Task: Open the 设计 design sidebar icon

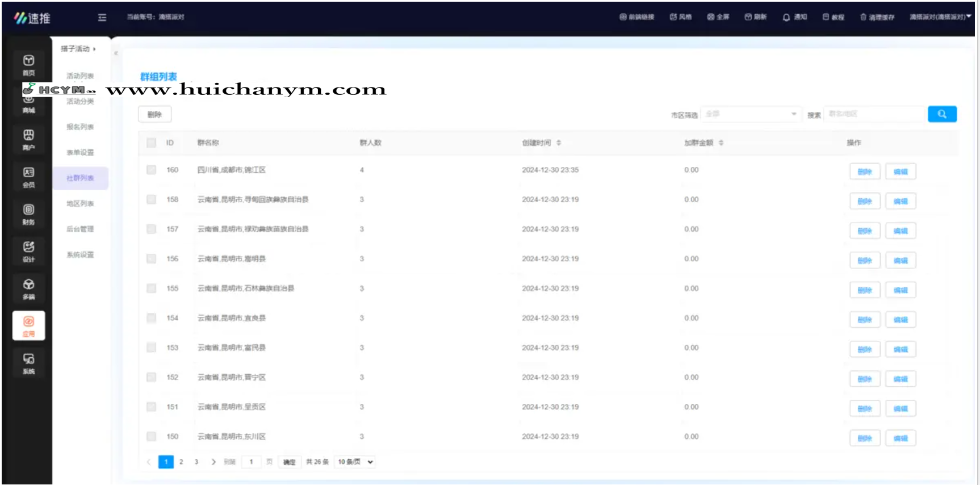Action: 28,252
